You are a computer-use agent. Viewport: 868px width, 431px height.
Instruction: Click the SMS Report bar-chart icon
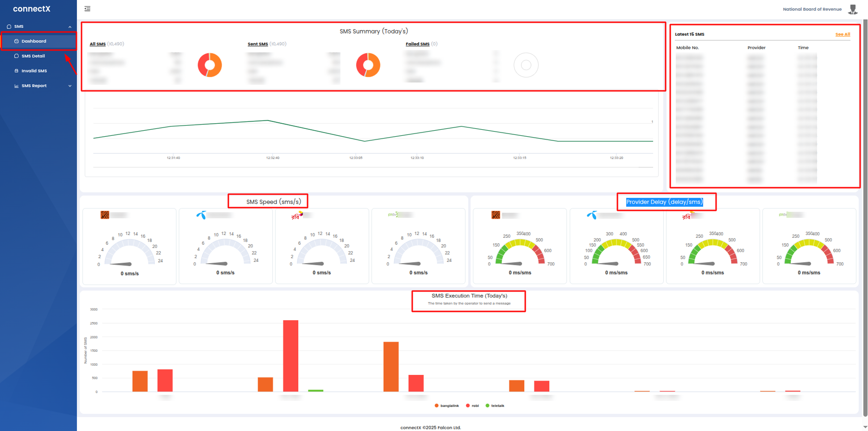(17, 86)
